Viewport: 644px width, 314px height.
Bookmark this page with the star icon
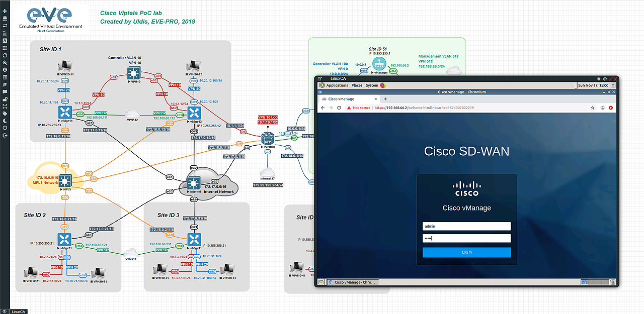593,108
